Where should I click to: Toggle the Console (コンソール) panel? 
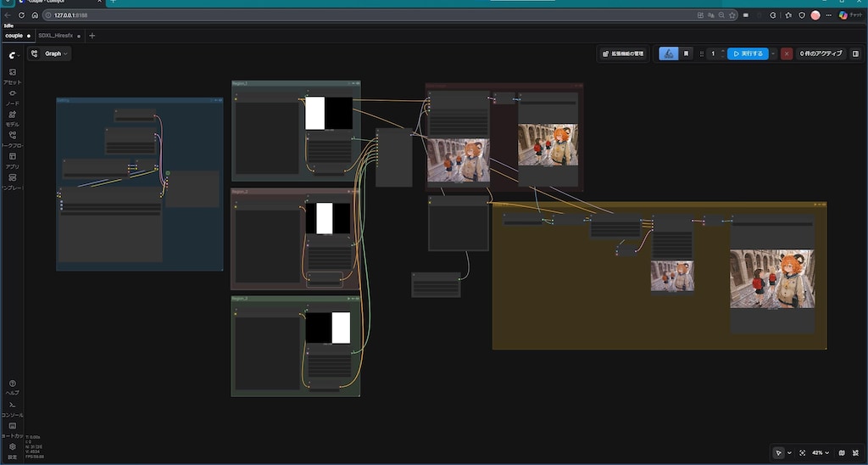[x=12, y=408]
